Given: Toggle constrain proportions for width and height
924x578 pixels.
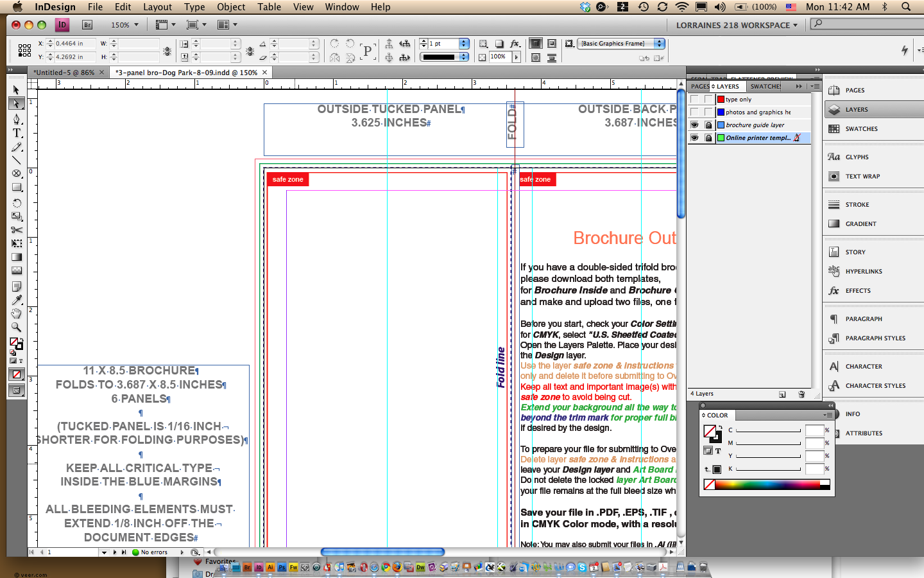Looking at the screenshot, I should (x=167, y=51).
